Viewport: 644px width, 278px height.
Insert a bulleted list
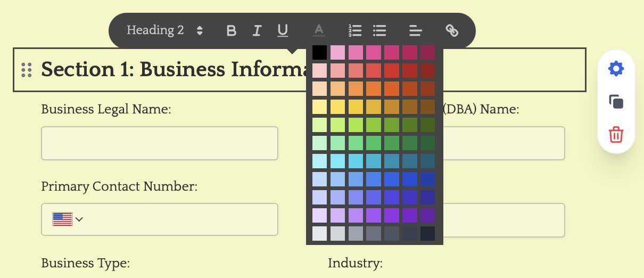click(x=379, y=30)
